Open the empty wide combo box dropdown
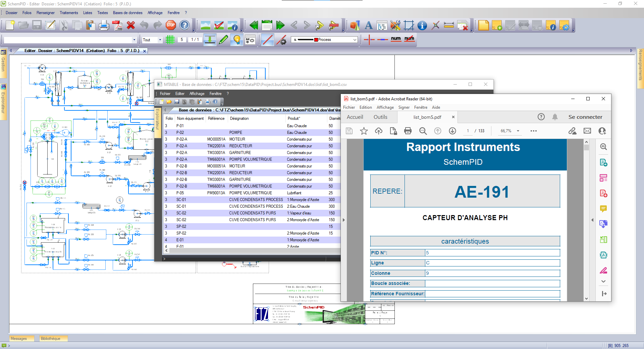Viewport: 644px width, 349px height. [134, 40]
